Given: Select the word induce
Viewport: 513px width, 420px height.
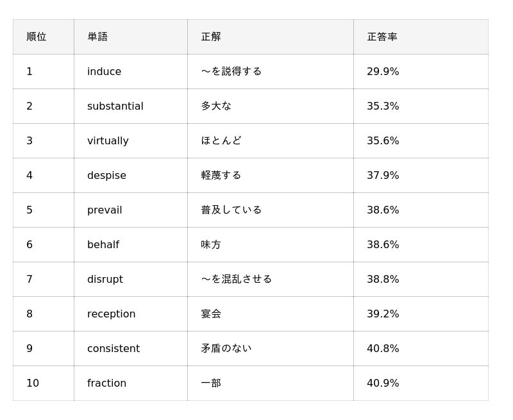Looking at the screenshot, I should (x=104, y=71).
